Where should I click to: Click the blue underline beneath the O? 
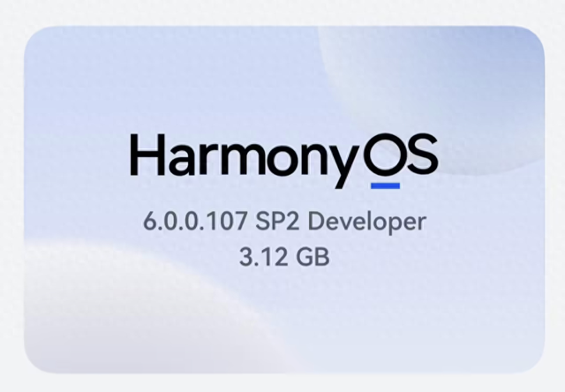coord(385,185)
